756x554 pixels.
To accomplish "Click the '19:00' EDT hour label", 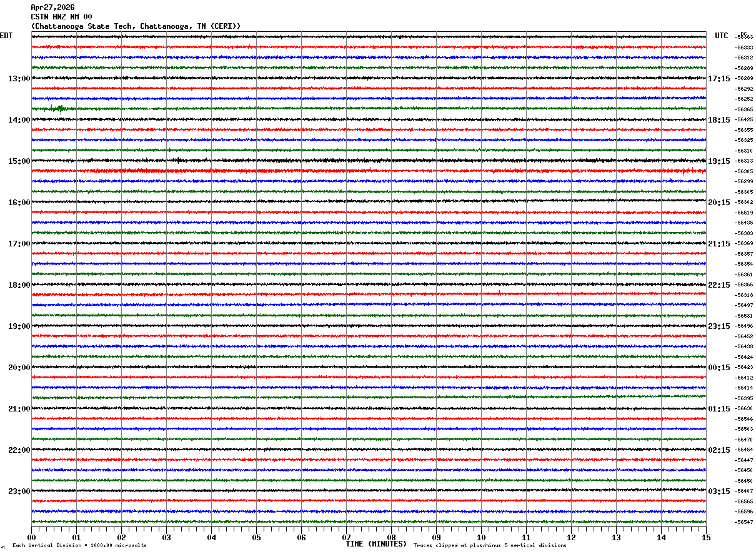I will (x=19, y=326).
